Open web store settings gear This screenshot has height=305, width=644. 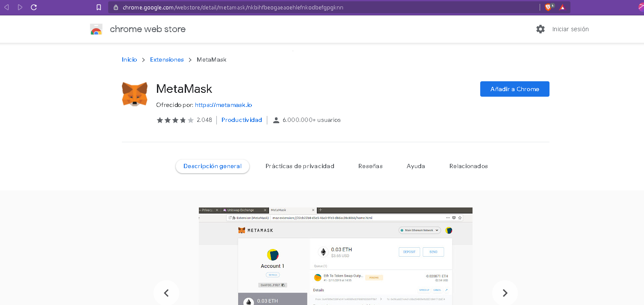point(541,29)
